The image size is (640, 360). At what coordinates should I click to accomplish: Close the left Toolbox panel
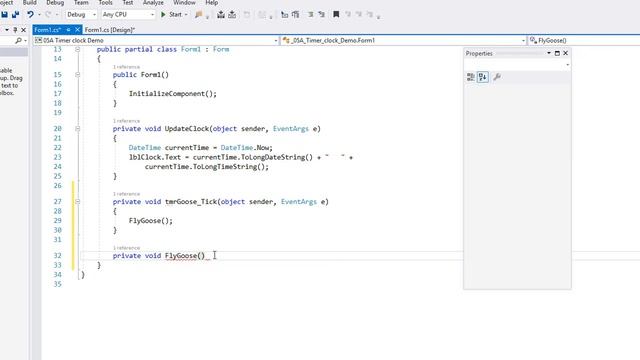point(23,30)
